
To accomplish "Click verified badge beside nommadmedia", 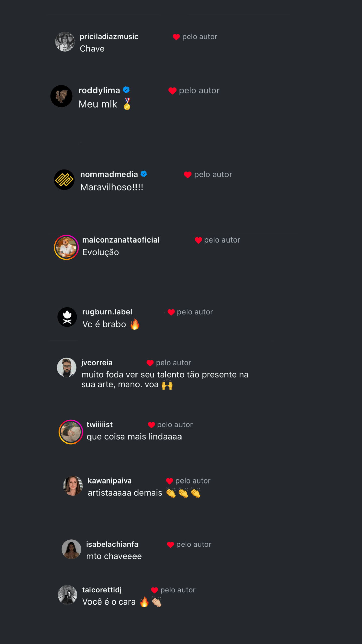I will pyautogui.click(x=144, y=174).
